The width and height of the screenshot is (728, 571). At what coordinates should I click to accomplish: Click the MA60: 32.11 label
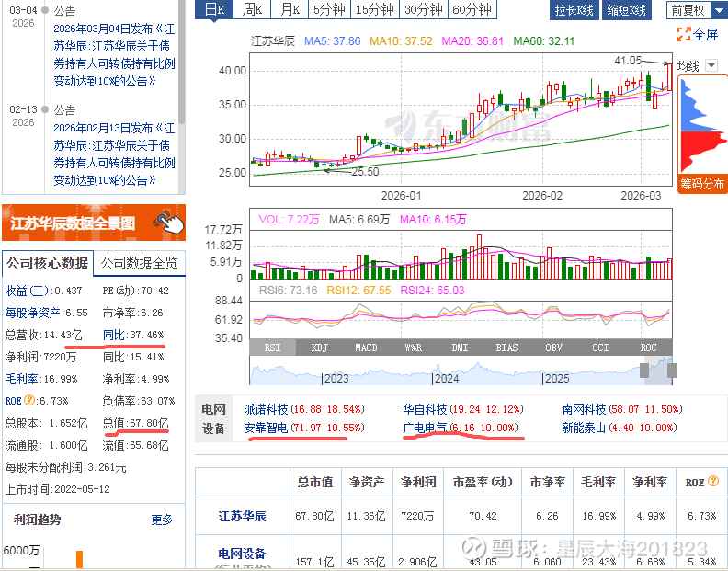coord(543,41)
